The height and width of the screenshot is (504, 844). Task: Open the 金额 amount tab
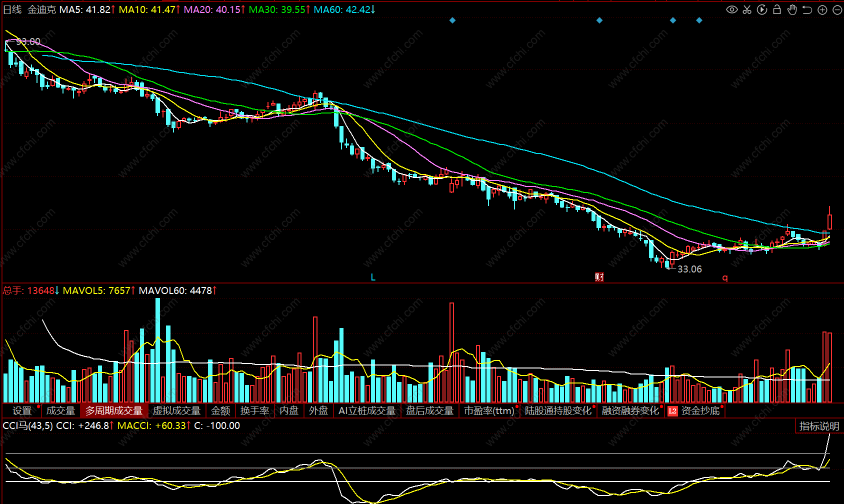click(x=220, y=410)
